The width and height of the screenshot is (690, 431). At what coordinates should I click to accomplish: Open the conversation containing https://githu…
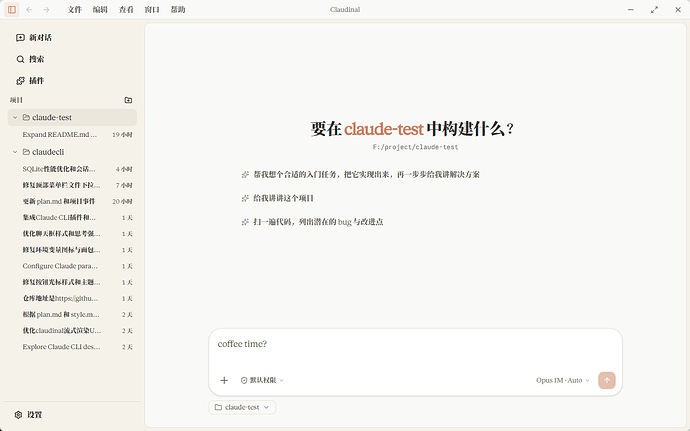pos(72,298)
